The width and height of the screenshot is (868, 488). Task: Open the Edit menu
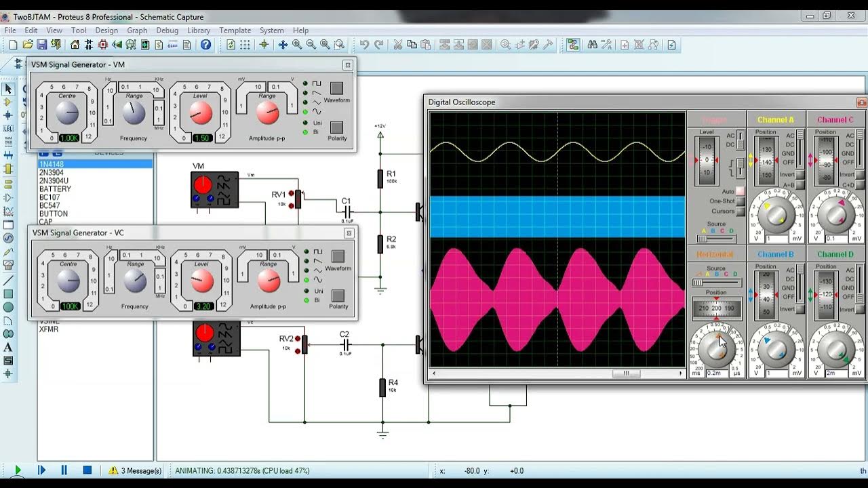coord(31,30)
